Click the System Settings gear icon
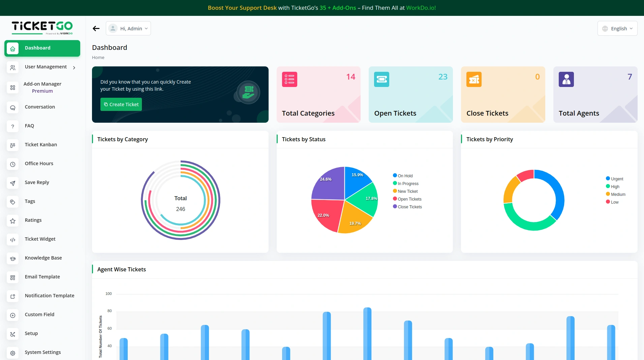This screenshot has width=644, height=360. pyautogui.click(x=12, y=353)
